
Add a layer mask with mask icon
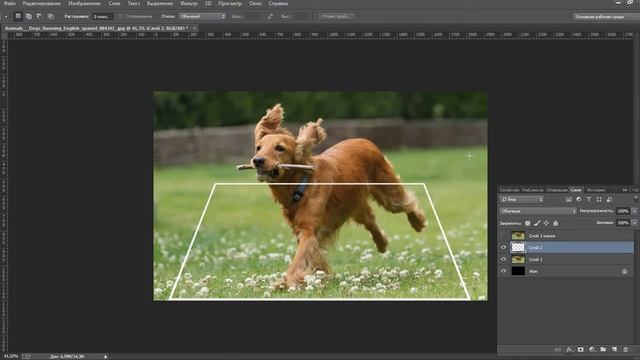(x=580, y=350)
